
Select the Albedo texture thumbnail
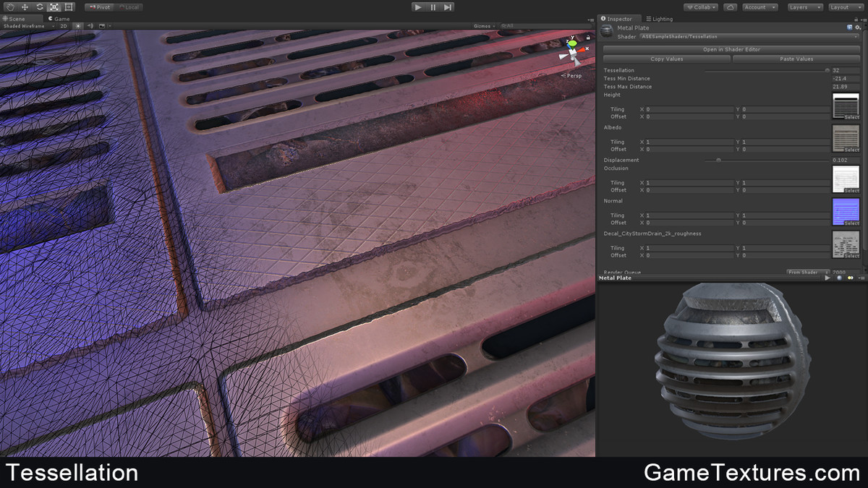tap(846, 138)
